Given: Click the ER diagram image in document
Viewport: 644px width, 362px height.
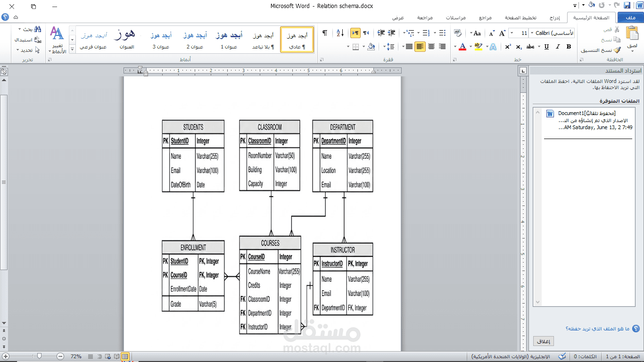Looking at the screenshot, I should click(x=267, y=227).
